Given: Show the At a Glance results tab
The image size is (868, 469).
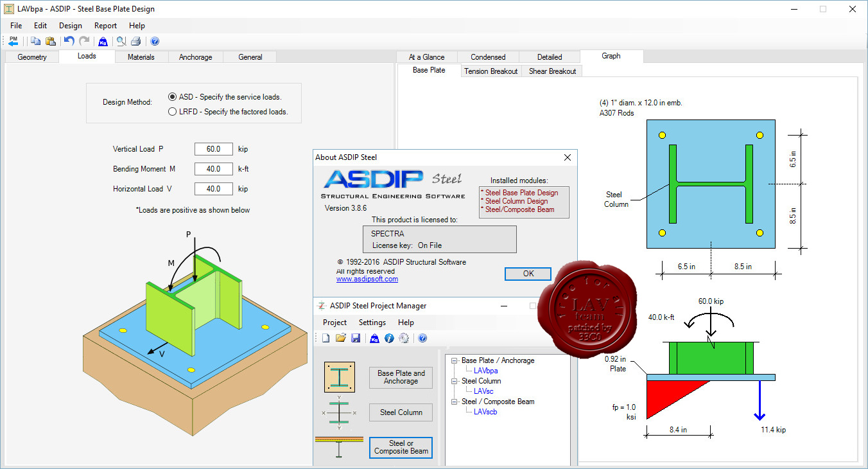Looking at the screenshot, I should [427, 57].
